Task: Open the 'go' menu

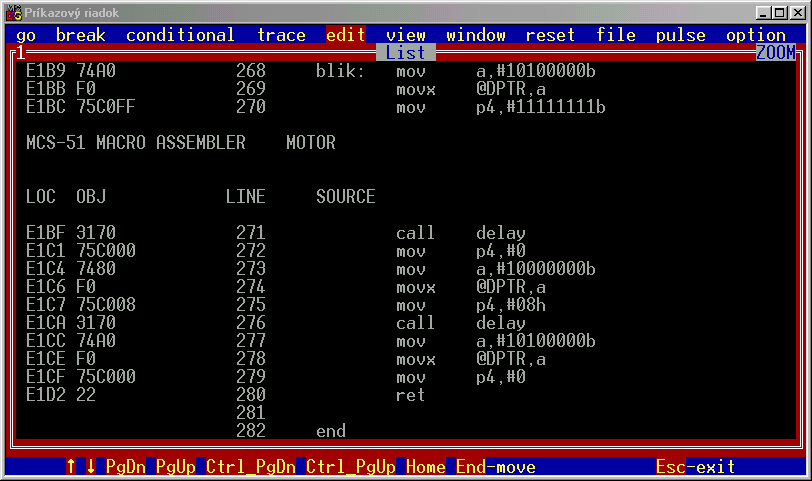Action: (26, 35)
